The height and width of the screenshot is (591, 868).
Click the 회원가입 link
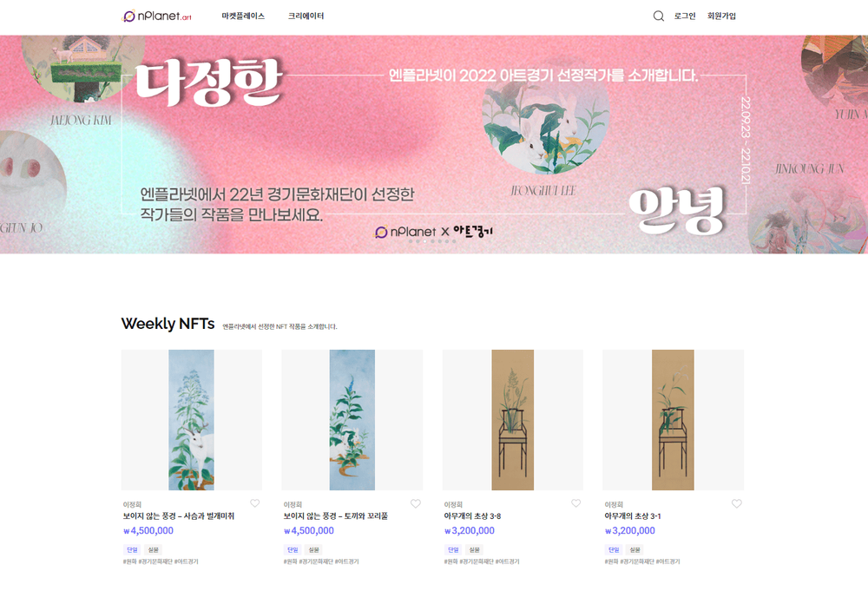[x=721, y=16]
